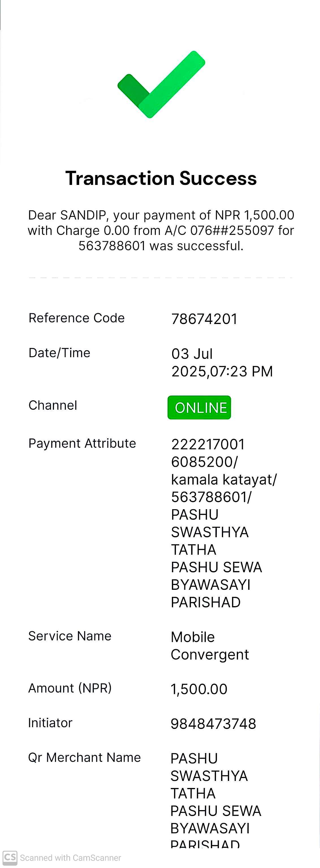The height and width of the screenshot is (868, 320).
Task: Click the Mobile Convergent service name
Action: point(209,645)
